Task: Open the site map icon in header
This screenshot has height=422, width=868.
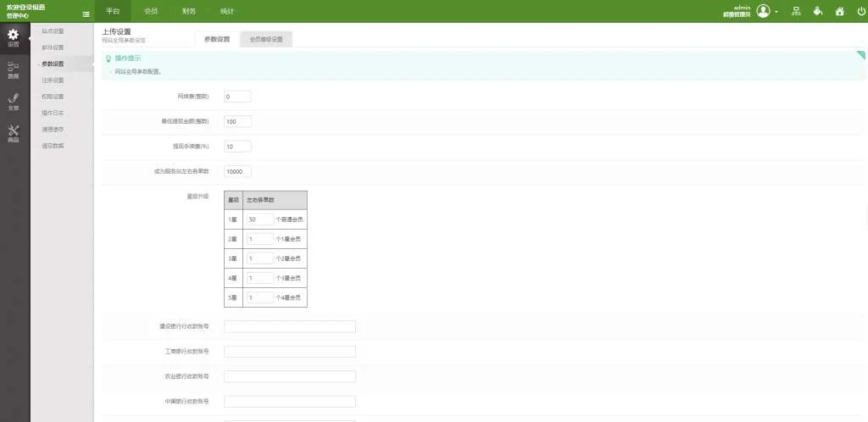Action: pyautogui.click(x=795, y=12)
